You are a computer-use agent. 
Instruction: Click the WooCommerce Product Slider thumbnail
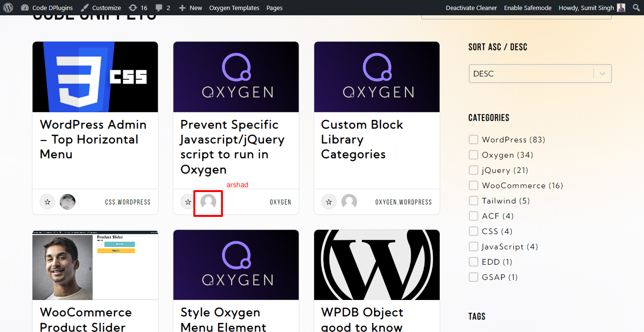coord(95,265)
